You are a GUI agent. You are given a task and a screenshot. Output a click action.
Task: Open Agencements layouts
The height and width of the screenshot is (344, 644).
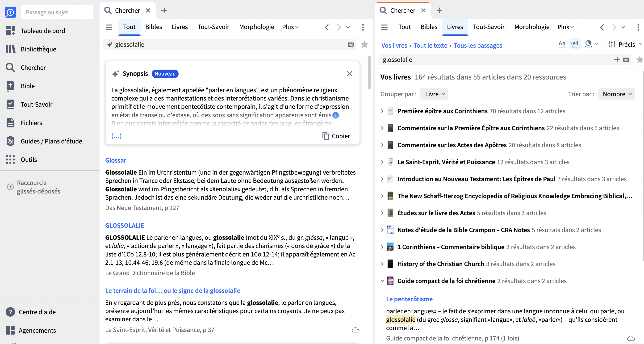[30, 330]
